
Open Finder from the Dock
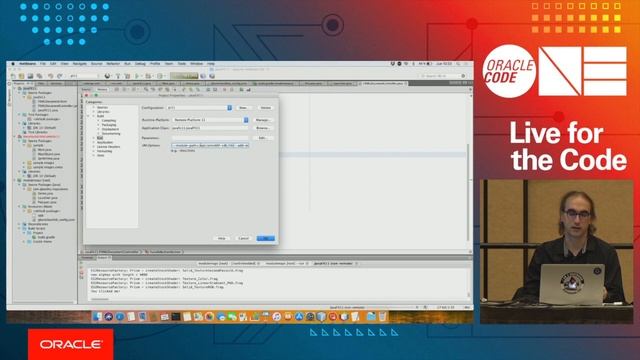coord(97,316)
